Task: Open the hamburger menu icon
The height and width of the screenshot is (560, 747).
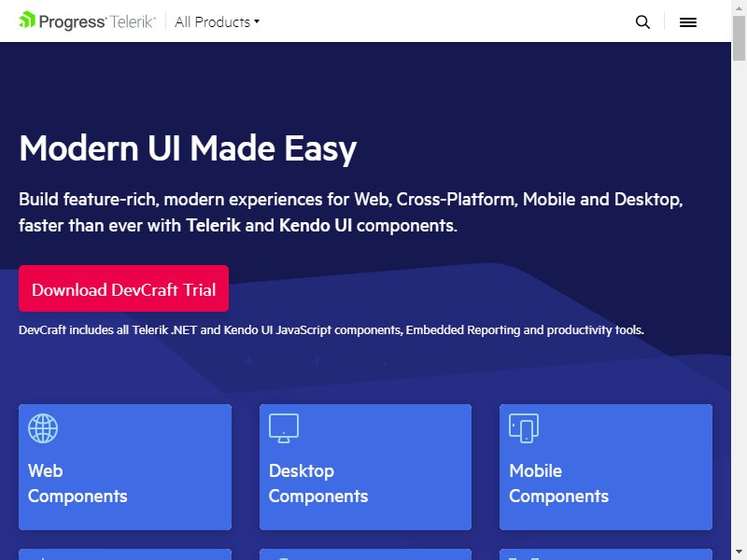Action: tap(688, 21)
